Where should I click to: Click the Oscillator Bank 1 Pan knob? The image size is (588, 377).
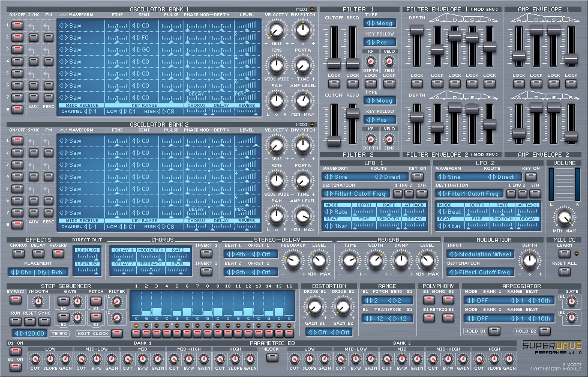(277, 100)
